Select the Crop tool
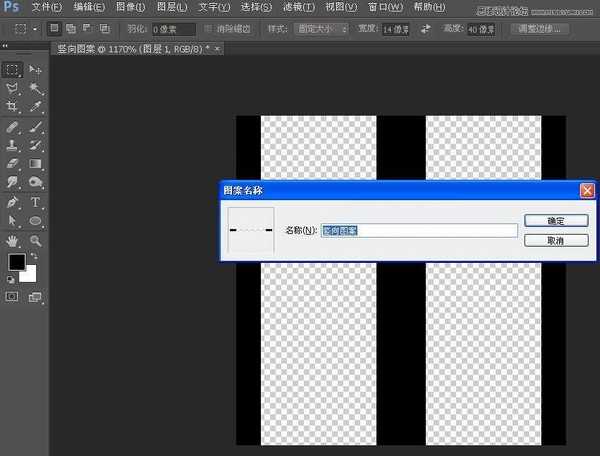 (x=13, y=107)
